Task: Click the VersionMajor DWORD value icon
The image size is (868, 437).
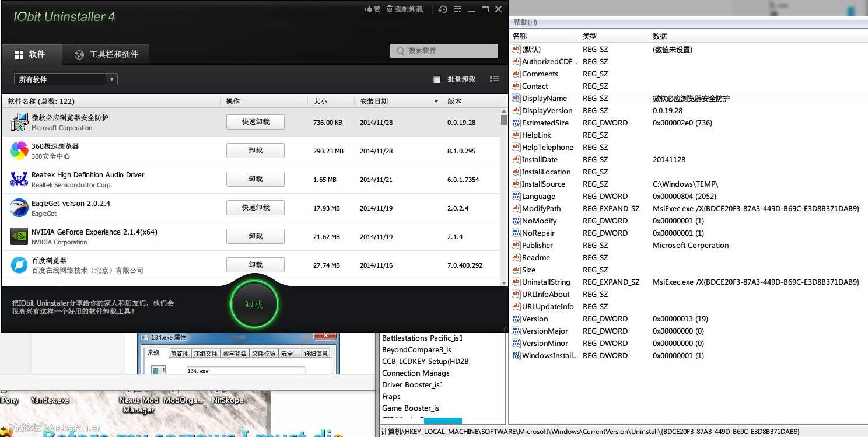Action: [516, 331]
